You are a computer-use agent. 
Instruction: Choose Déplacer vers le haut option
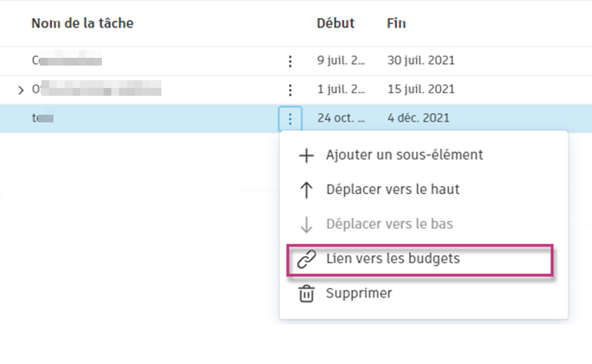click(393, 190)
